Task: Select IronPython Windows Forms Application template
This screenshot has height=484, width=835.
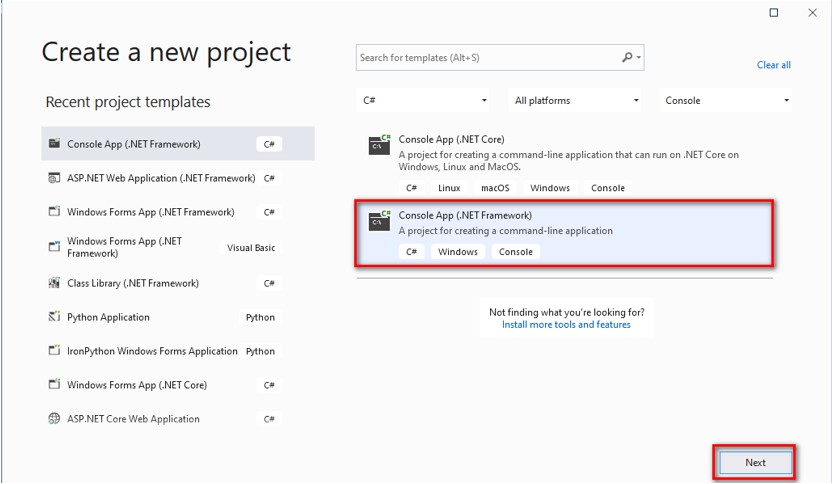Action: point(178,350)
